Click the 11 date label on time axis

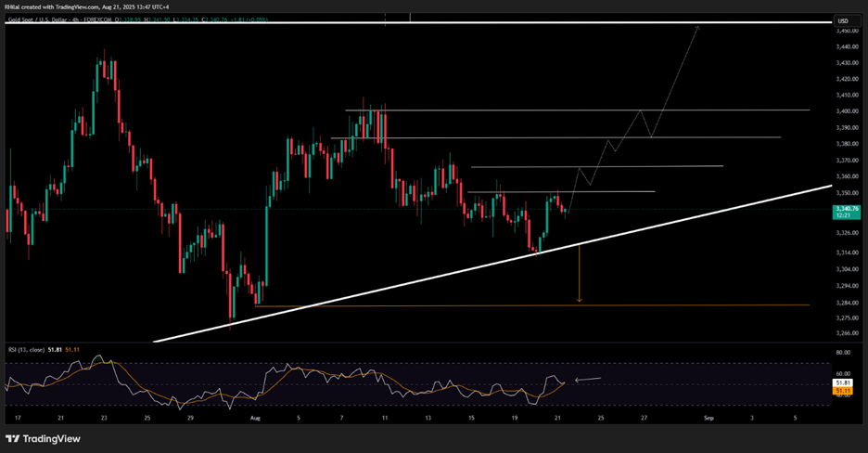tap(385, 418)
